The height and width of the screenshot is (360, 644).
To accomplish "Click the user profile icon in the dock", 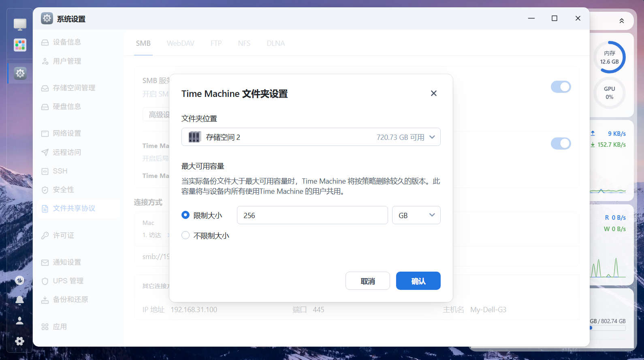I will click(19, 321).
